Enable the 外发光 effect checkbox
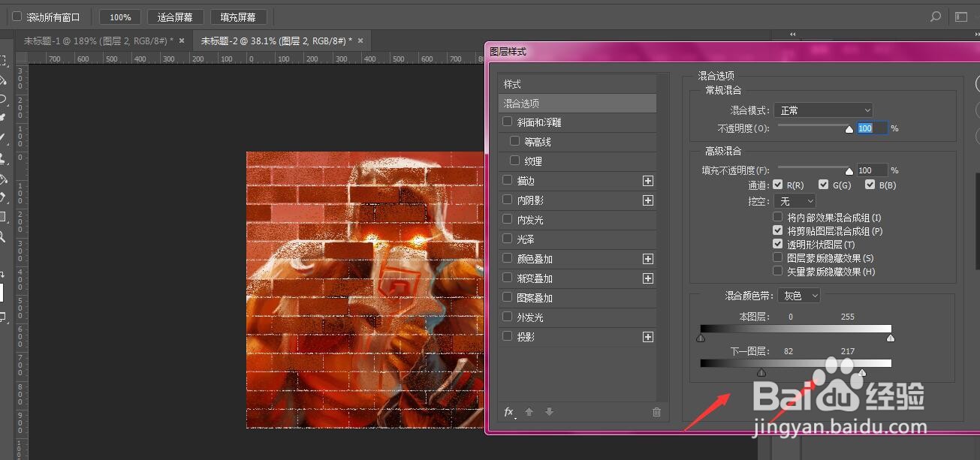This screenshot has height=460, width=980. (508, 317)
